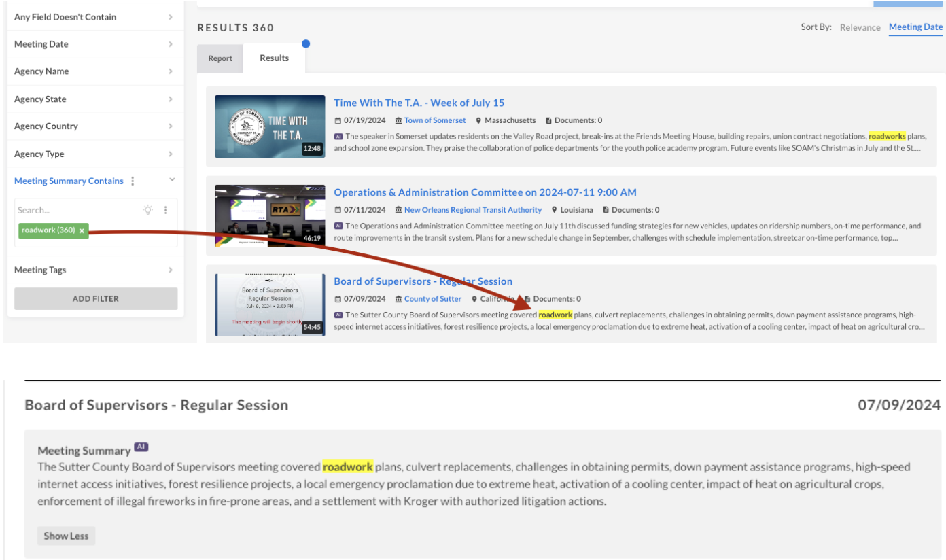Click the AI badge on Time With The T.A. summary

point(338,136)
